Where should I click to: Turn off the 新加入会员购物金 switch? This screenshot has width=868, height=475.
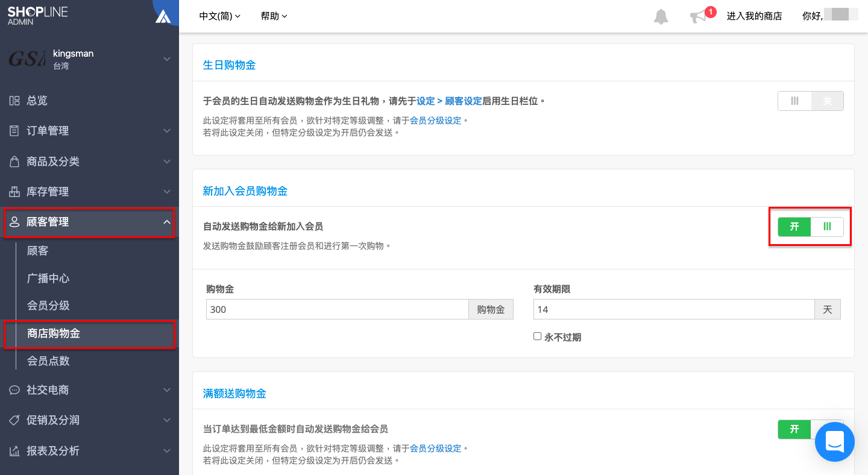[x=811, y=226]
